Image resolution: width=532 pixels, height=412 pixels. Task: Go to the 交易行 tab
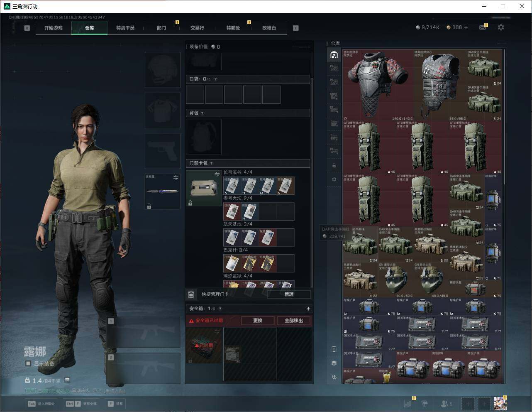(197, 28)
